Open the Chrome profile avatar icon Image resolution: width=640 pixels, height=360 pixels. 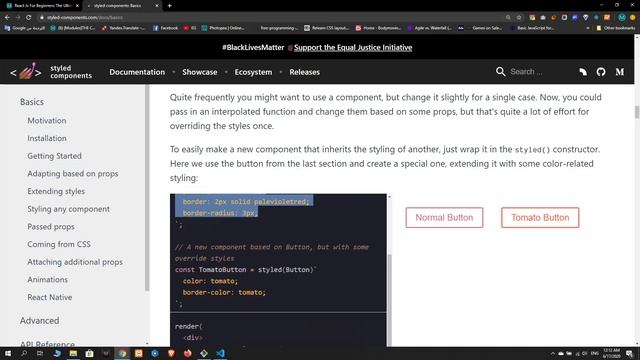pyautogui.click(x=622, y=18)
